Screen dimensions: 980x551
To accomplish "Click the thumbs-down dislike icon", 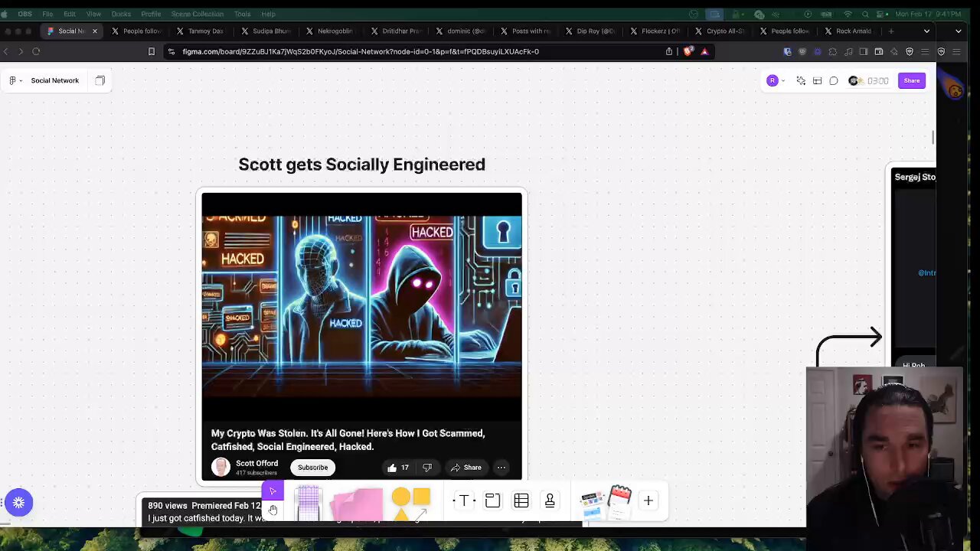I will [x=427, y=468].
